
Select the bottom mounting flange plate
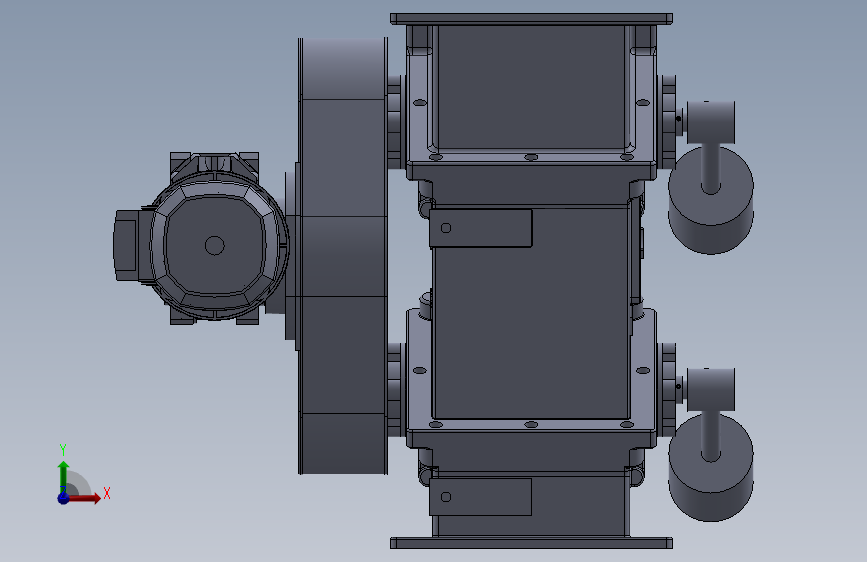click(x=531, y=543)
